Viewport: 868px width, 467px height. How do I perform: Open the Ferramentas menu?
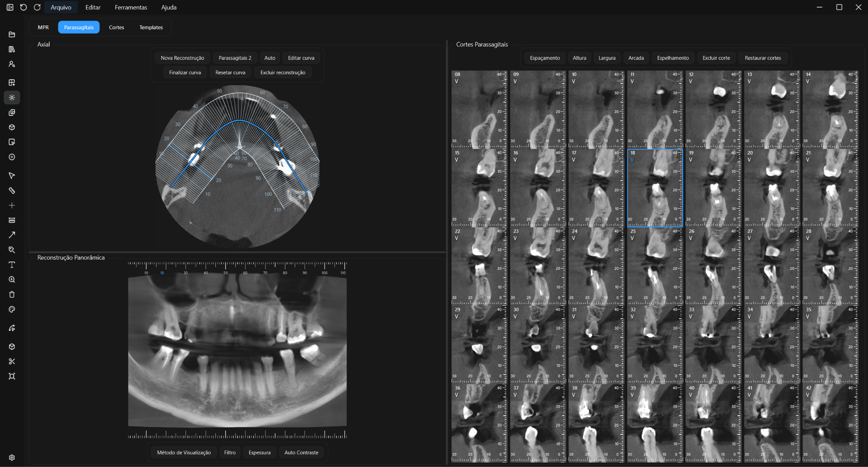(131, 7)
